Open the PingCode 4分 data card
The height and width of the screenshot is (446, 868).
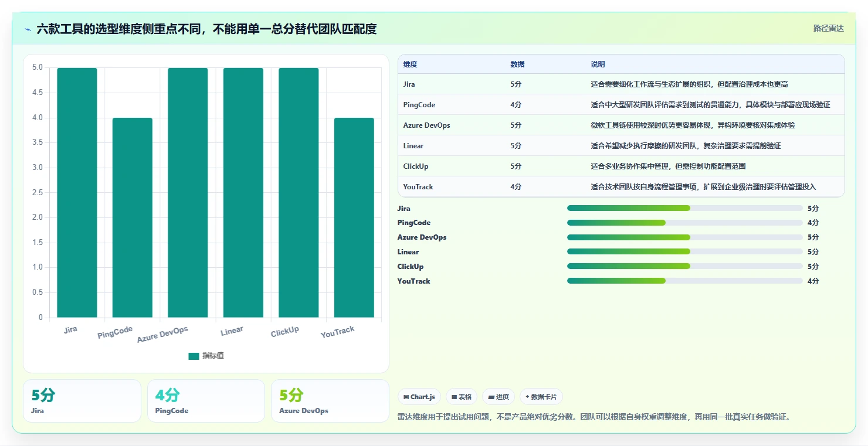(206, 401)
